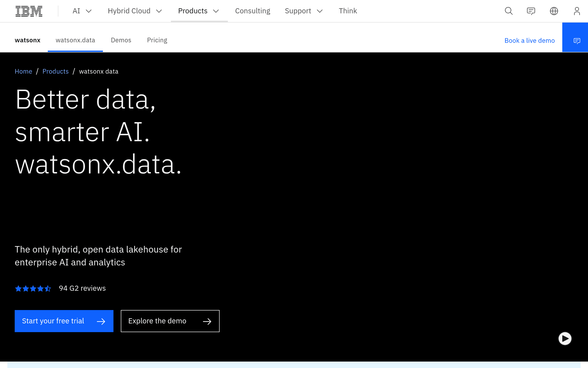This screenshot has height=368, width=588.
Task: Open the Think menu item
Action: pyautogui.click(x=348, y=11)
